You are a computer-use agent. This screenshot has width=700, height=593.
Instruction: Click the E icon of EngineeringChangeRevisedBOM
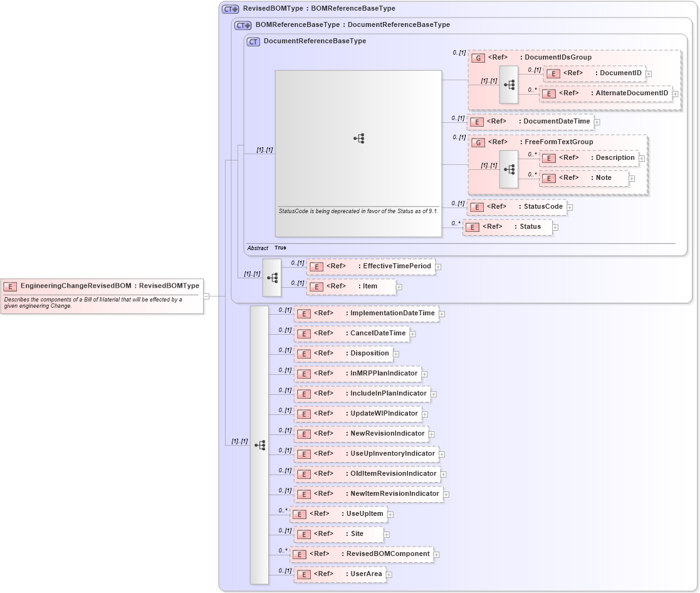[x=9, y=285]
